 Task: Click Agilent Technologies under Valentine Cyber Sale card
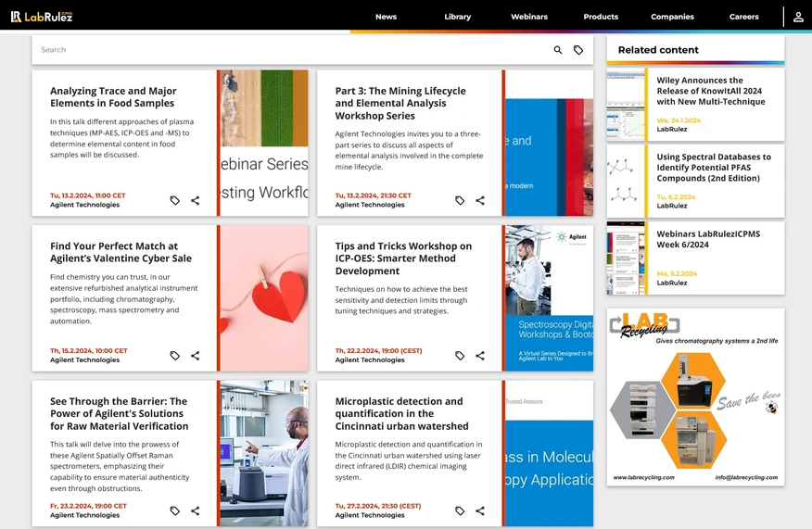click(84, 360)
